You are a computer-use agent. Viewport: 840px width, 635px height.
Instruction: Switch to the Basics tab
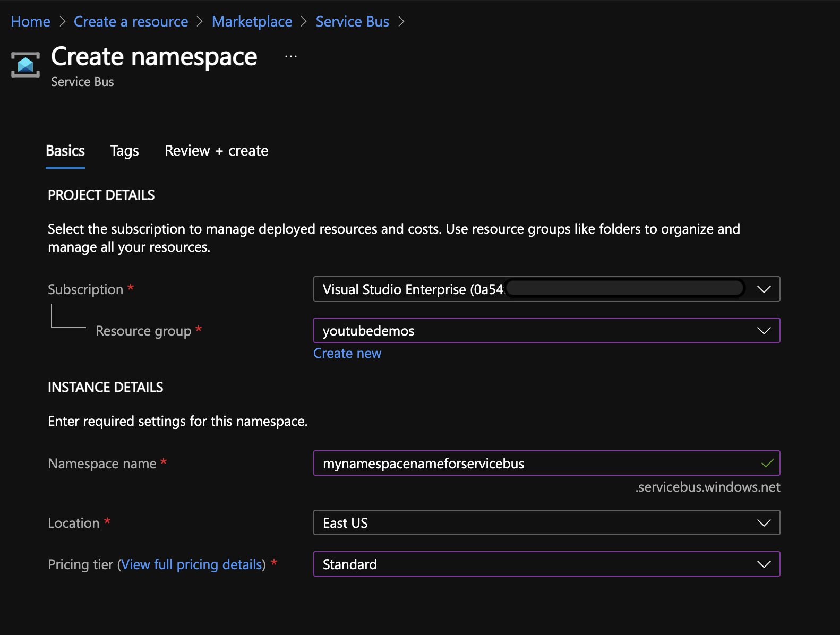(x=65, y=151)
